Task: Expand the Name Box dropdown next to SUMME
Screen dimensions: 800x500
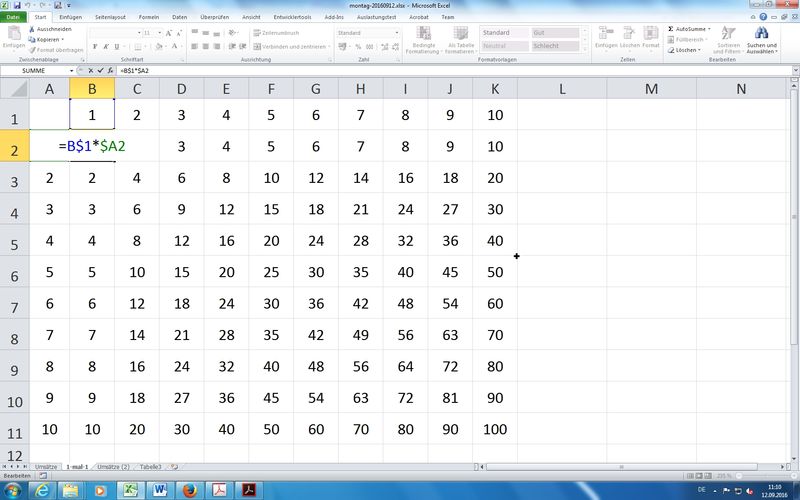Action: pos(71,70)
